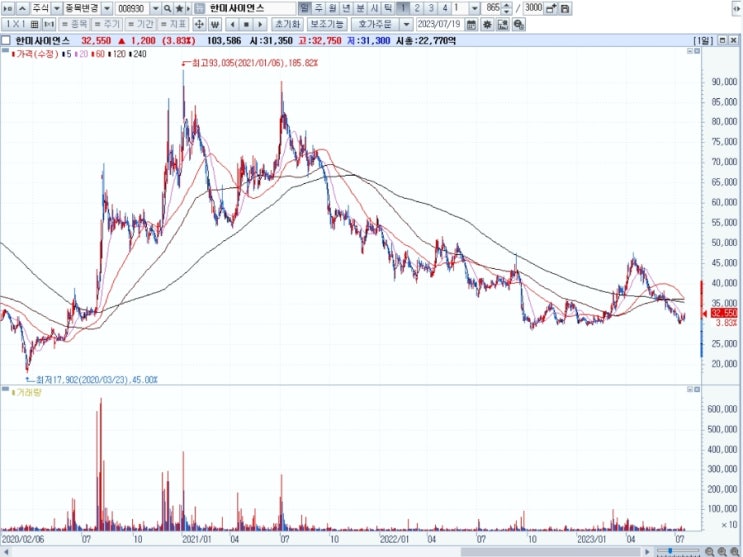The width and height of the screenshot is (743, 557).
Task: Open the 지표 indicators menu button
Action: point(173,24)
